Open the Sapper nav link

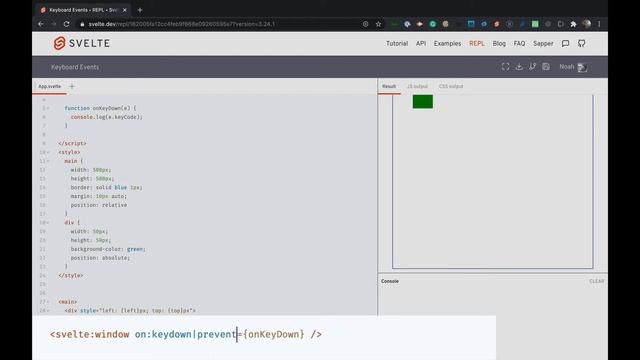coord(543,43)
